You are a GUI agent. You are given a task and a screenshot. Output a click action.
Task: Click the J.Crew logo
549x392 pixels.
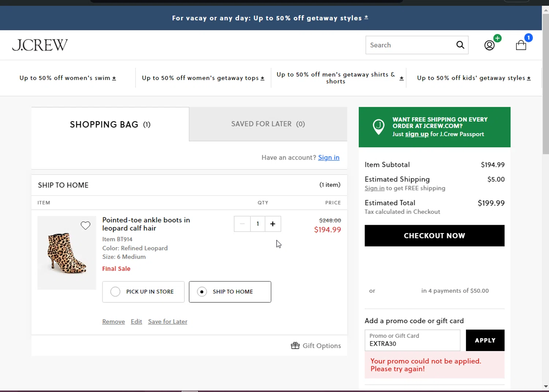(x=40, y=45)
